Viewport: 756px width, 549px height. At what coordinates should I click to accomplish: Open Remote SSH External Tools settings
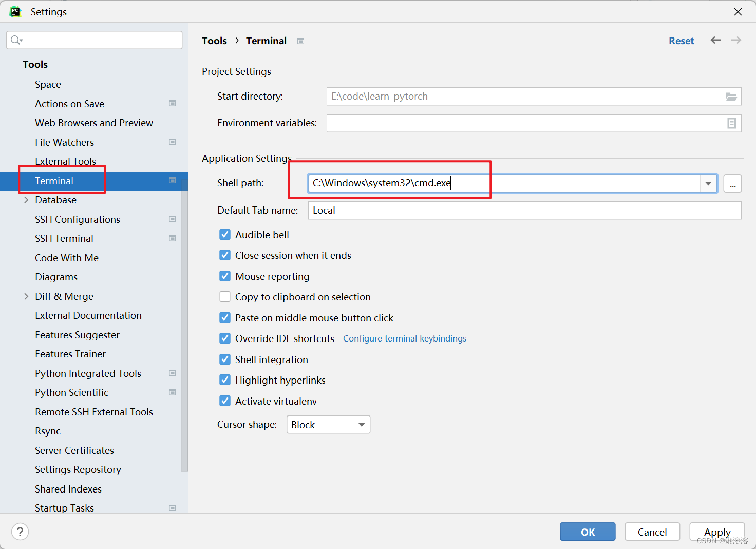point(94,412)
